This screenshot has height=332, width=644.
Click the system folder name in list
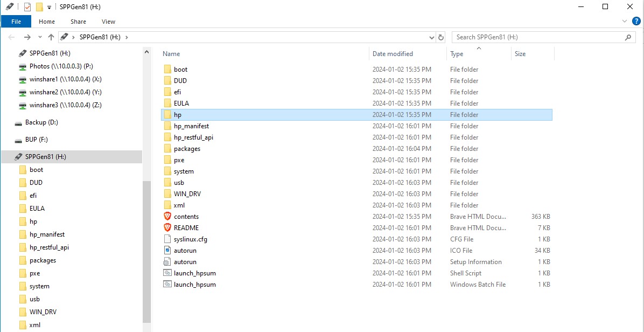click(184, 171)
